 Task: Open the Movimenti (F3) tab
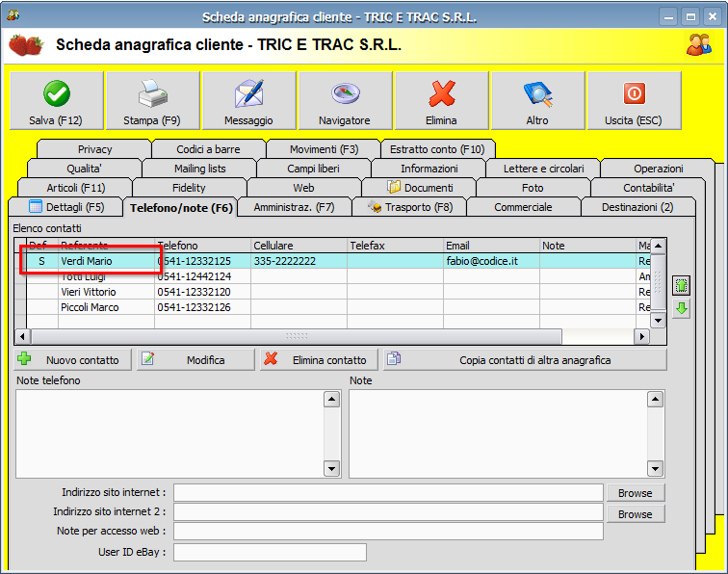click(325, 149)
